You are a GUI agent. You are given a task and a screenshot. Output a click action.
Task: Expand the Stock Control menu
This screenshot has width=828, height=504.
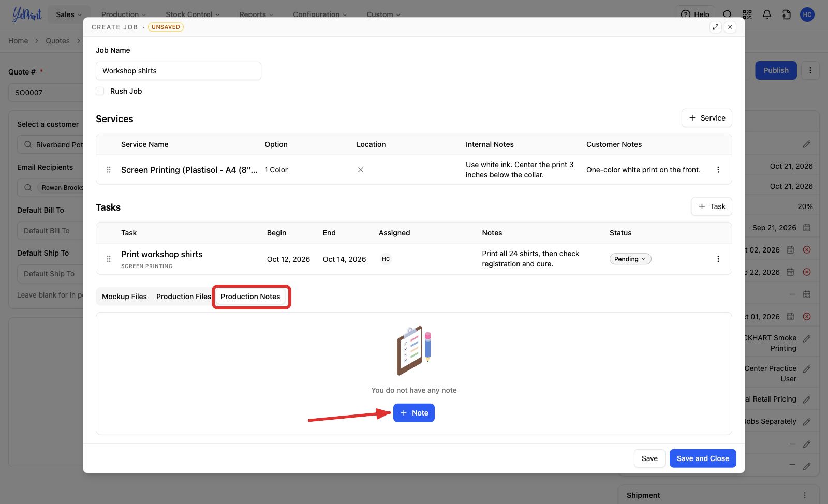coord(193,14)
